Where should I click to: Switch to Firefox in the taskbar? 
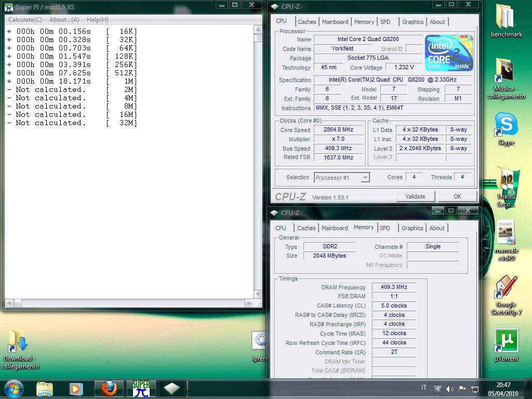[x=109, y=389]
